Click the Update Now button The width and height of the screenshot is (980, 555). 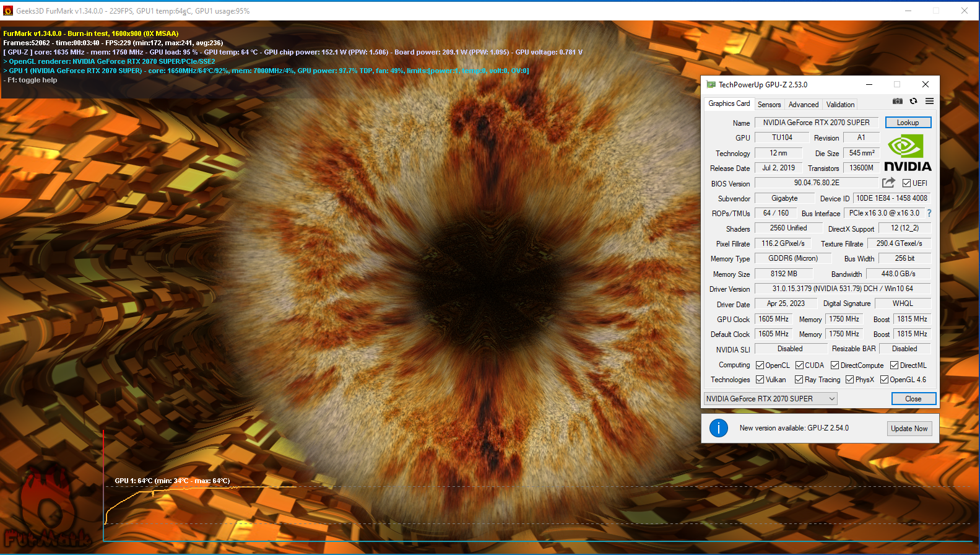click(909, 429)
